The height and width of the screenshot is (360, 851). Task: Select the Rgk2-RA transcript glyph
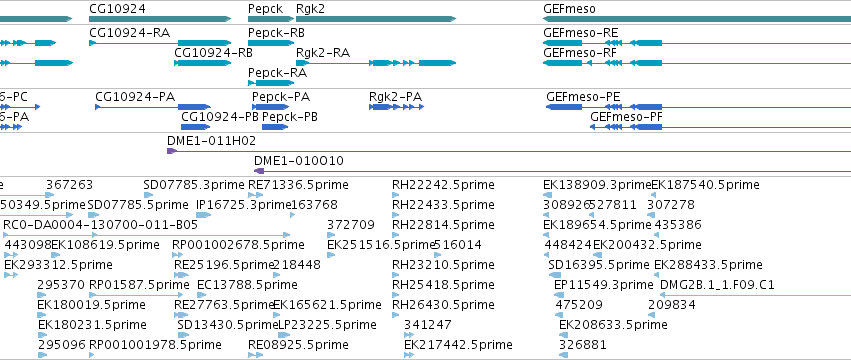[376, 63]
